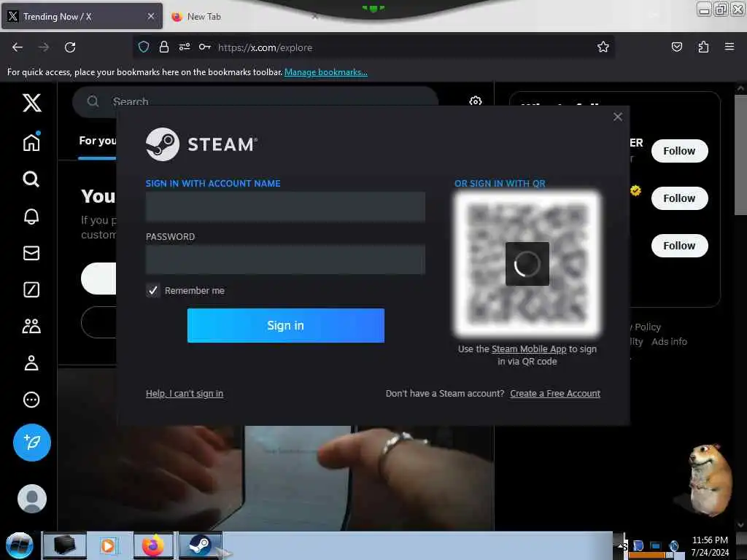Viewport: 747px width, 560px height.
Task: Close the Steam sign-in dialog
Action: coord(618,117)
